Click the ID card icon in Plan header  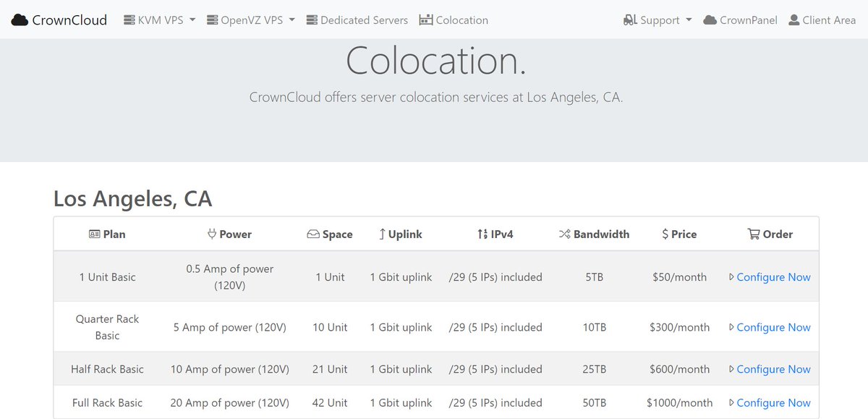[x=94, y=234]
